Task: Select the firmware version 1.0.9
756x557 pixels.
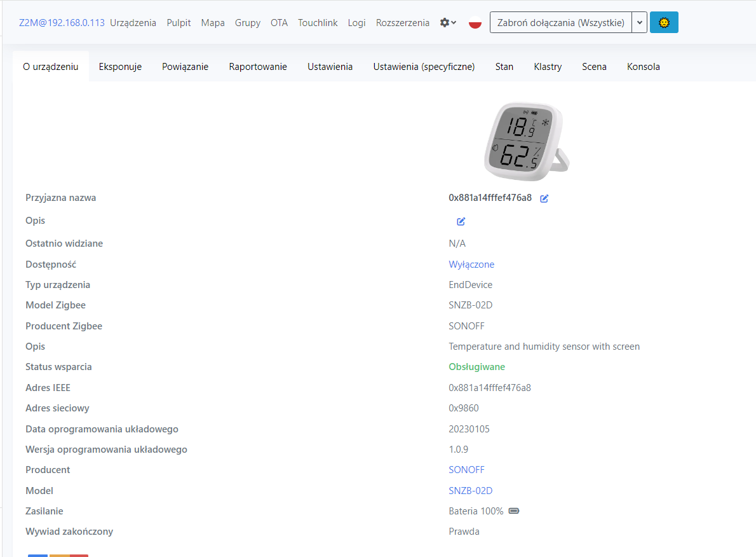Action: pos(459,450)
